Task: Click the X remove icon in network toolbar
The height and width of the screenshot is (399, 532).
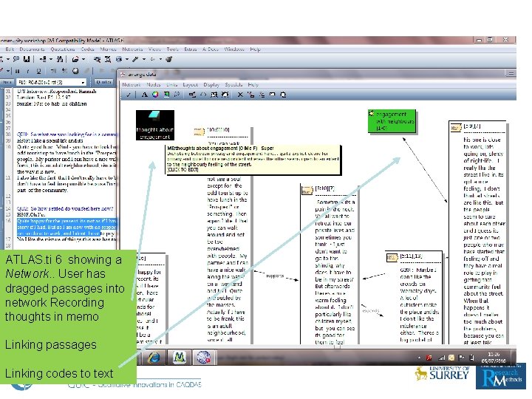Action: pos(240,95)
